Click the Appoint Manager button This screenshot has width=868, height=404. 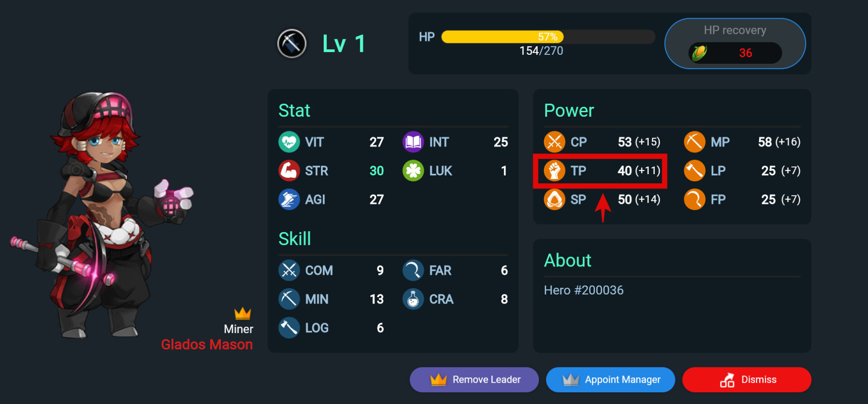pos(610,380)
